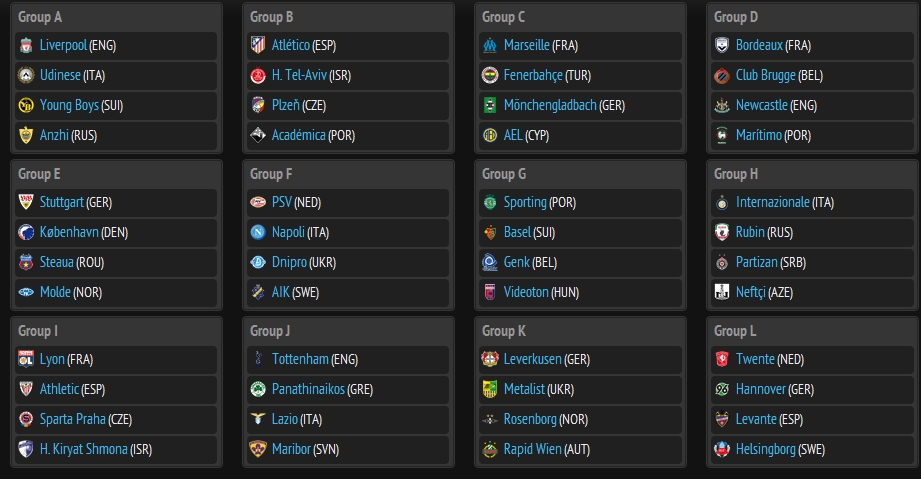Screen dimensions: 921x479
Task: Click the Group H header
Action: coord(736,174)
